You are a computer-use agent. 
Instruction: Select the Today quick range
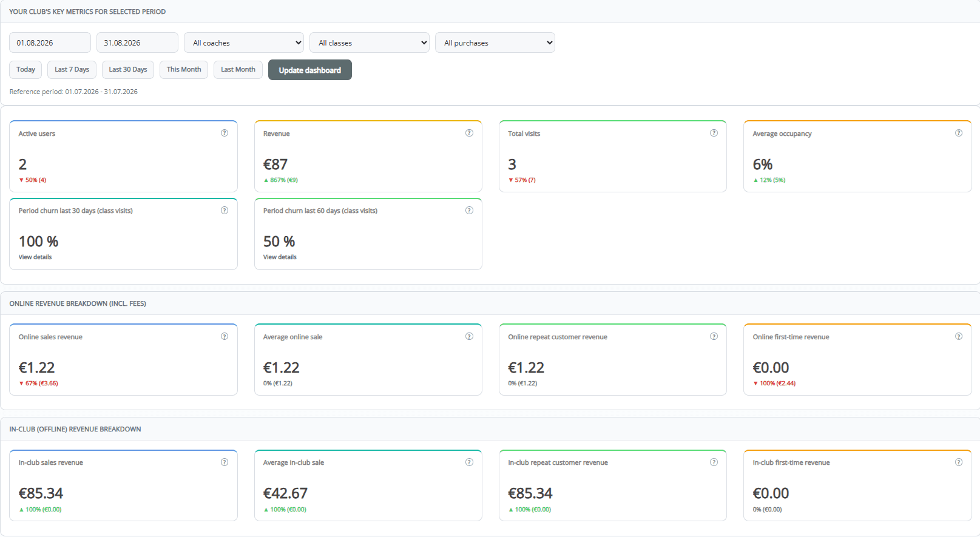25,70
